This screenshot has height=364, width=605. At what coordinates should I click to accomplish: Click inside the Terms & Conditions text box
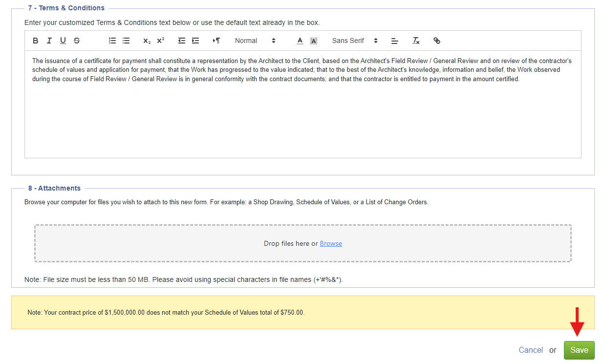click(x=303, y=104)
